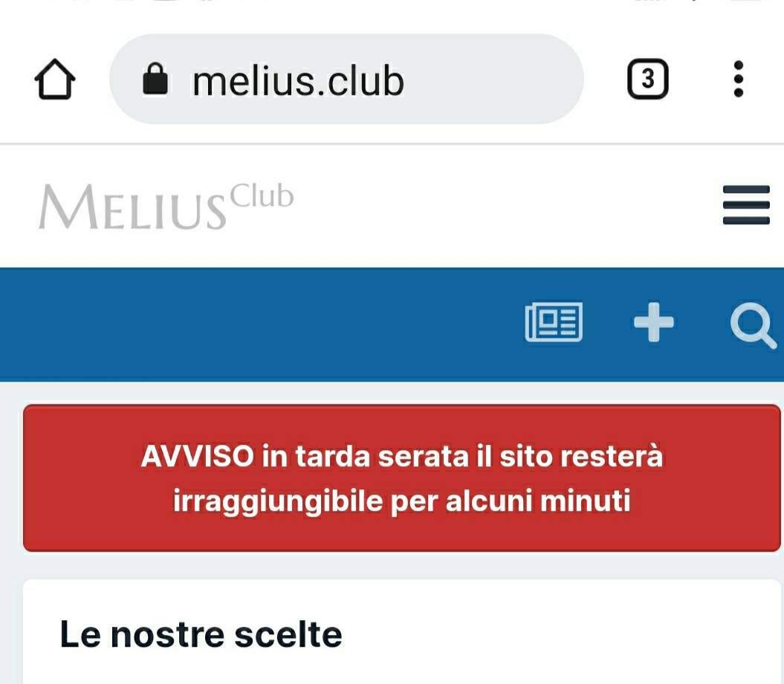Tap the melius.club URL text

(x=299, y=81)
